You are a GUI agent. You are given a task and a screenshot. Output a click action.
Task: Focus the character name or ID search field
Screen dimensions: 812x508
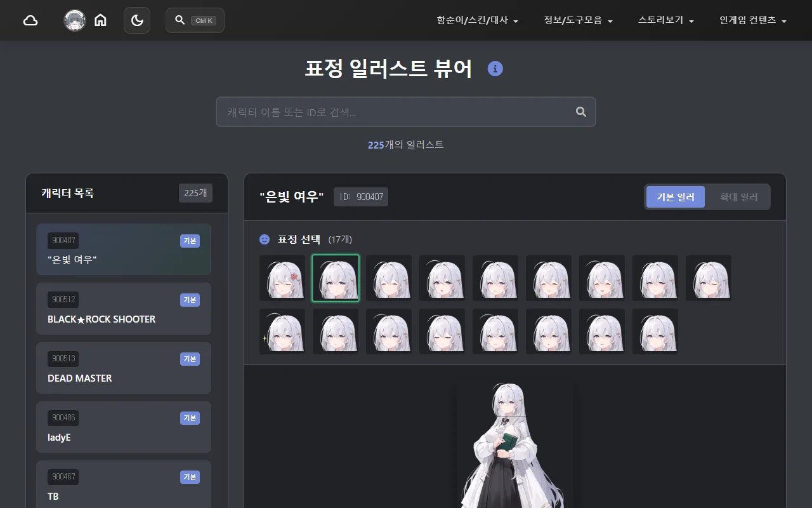tap(406, 112)
